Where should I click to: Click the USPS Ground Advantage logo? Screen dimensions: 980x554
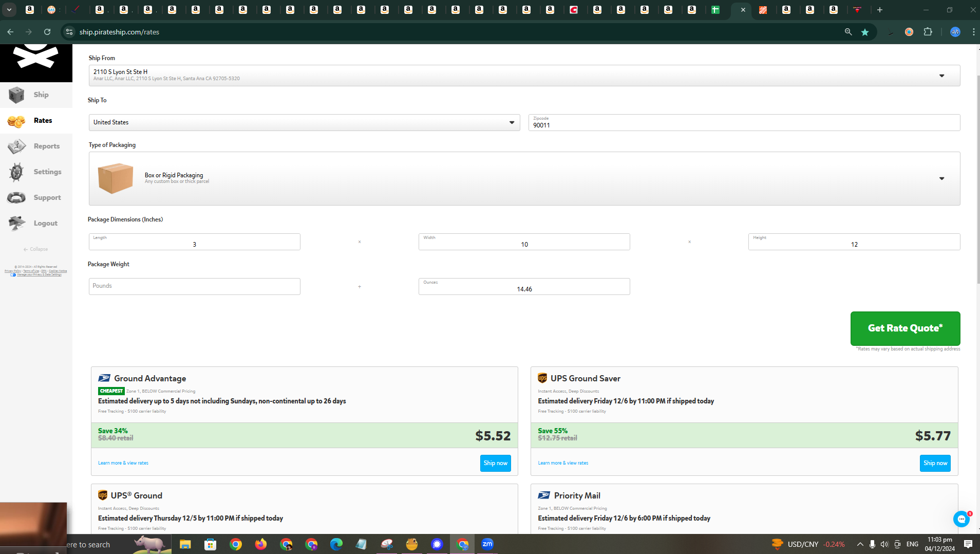tap(104, 378)
